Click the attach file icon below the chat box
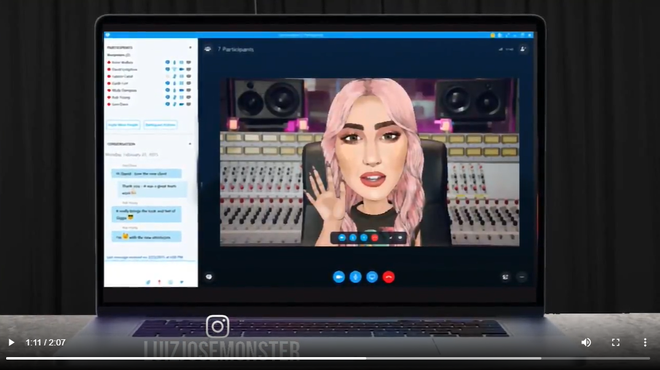Viewport: 660px width, 370px height. 148,282
